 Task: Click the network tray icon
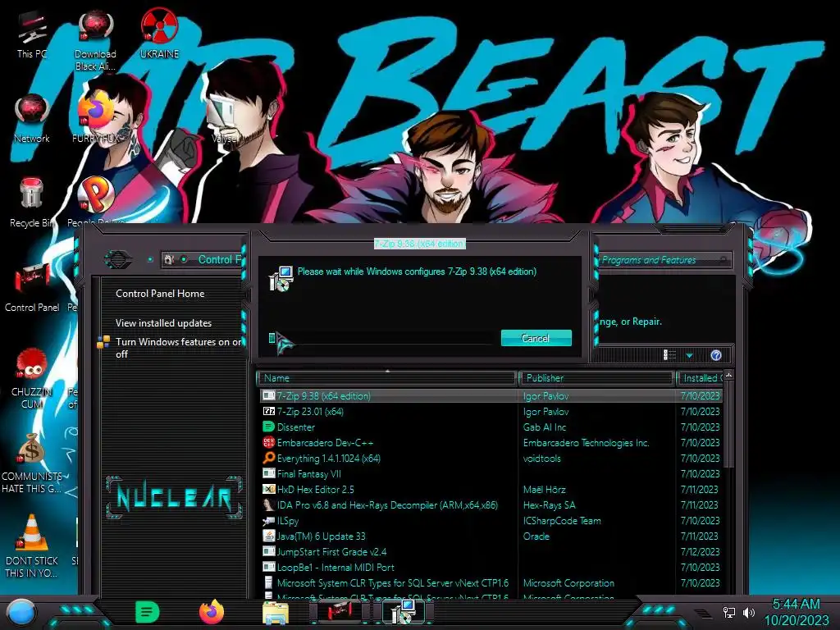point(729,612)
